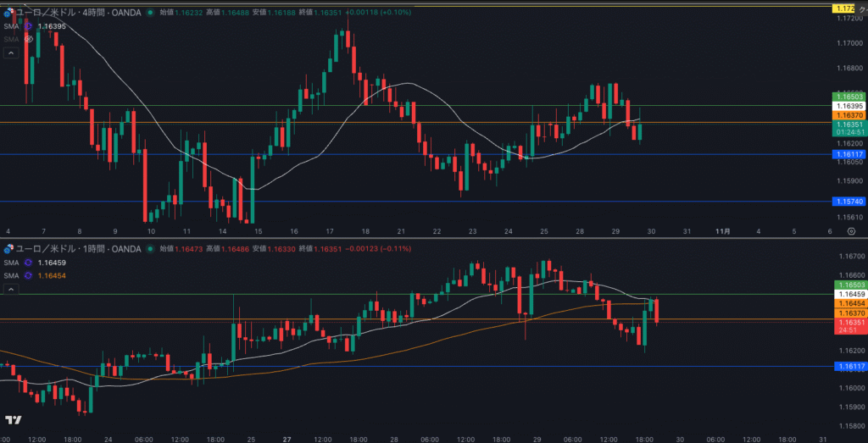Screen dimensions: 868x443
Task: Click the yellow 1.172 price label at the top right
Action: pyautogui.click(x=844, y=8)
